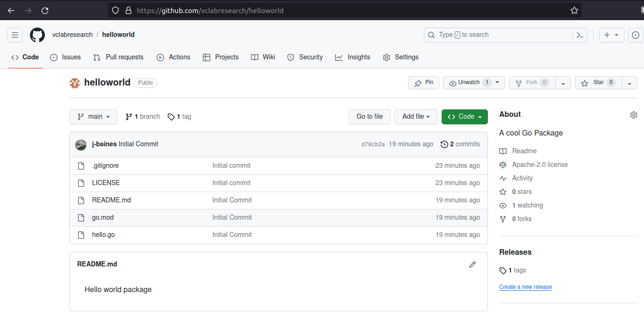Switch to the Pull requests tab
The height and width of the screenshot is (315, 644).
(118, 57)
